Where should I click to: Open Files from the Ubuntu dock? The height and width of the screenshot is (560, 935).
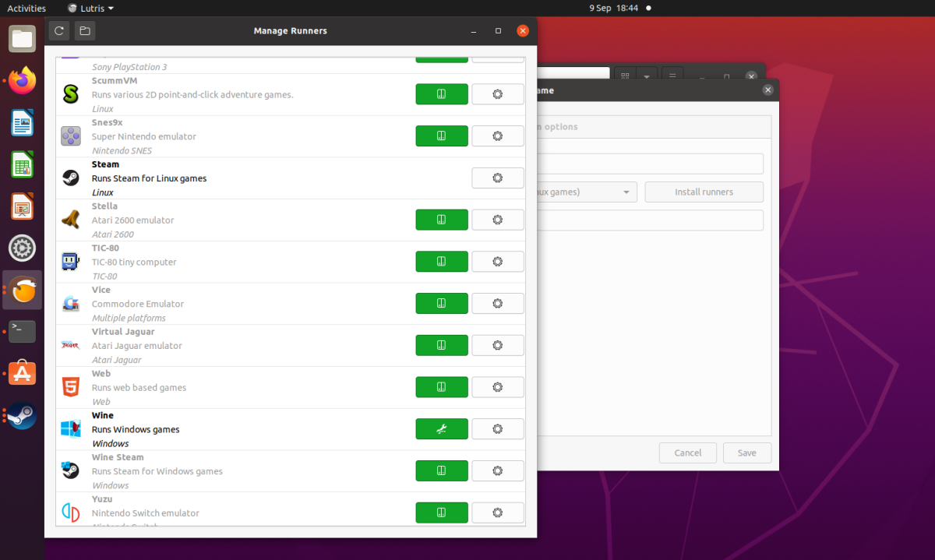[x=22, y=38]
